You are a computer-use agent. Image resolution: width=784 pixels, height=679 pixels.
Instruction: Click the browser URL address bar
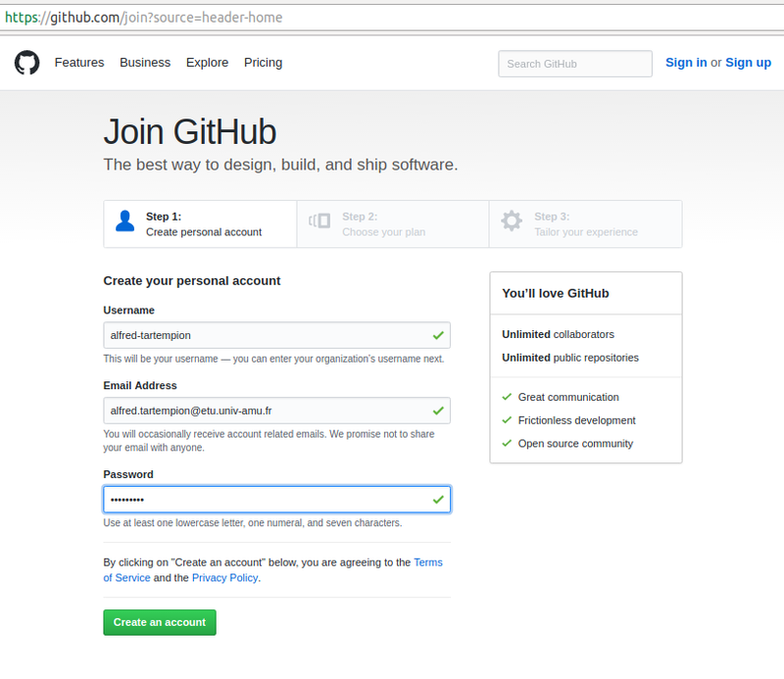point(392,18)
